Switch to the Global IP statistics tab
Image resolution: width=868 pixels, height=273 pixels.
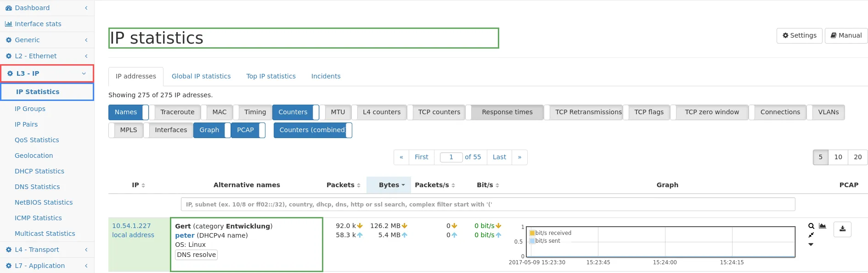(201, 76)
